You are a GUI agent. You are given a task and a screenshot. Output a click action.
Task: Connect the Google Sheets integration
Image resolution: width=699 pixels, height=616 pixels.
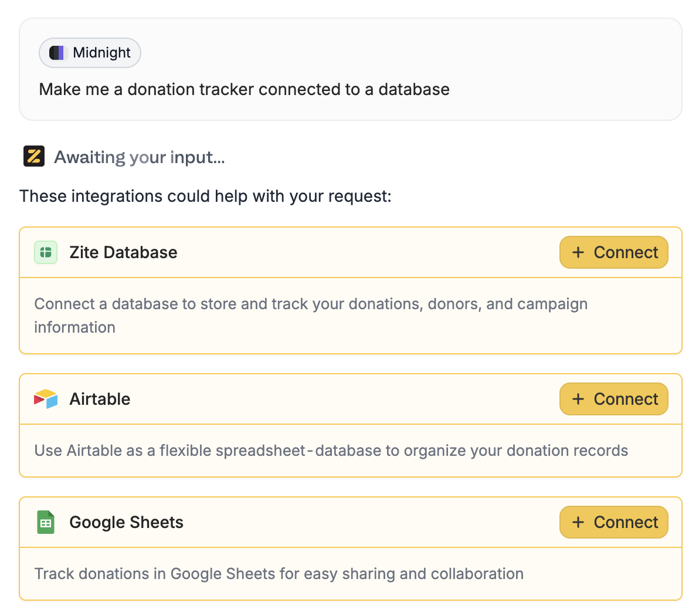click(x=613, y=522)
